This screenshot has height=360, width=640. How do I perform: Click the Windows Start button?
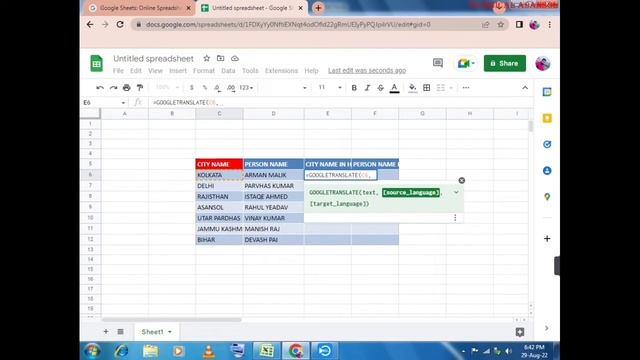[92, 351]
